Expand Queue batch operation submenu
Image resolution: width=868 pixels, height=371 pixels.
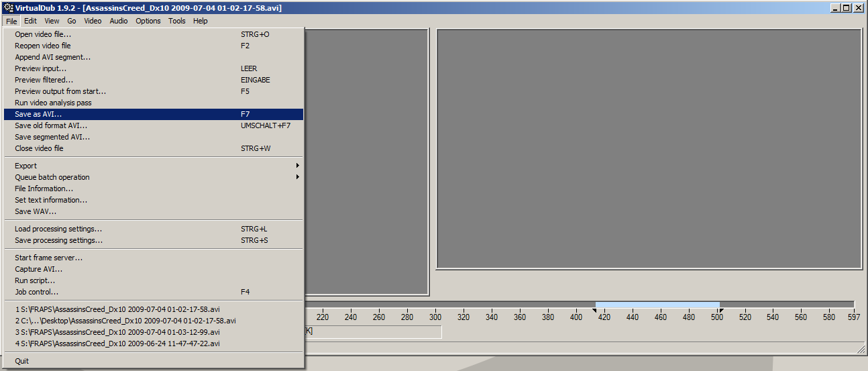point(154,177)
